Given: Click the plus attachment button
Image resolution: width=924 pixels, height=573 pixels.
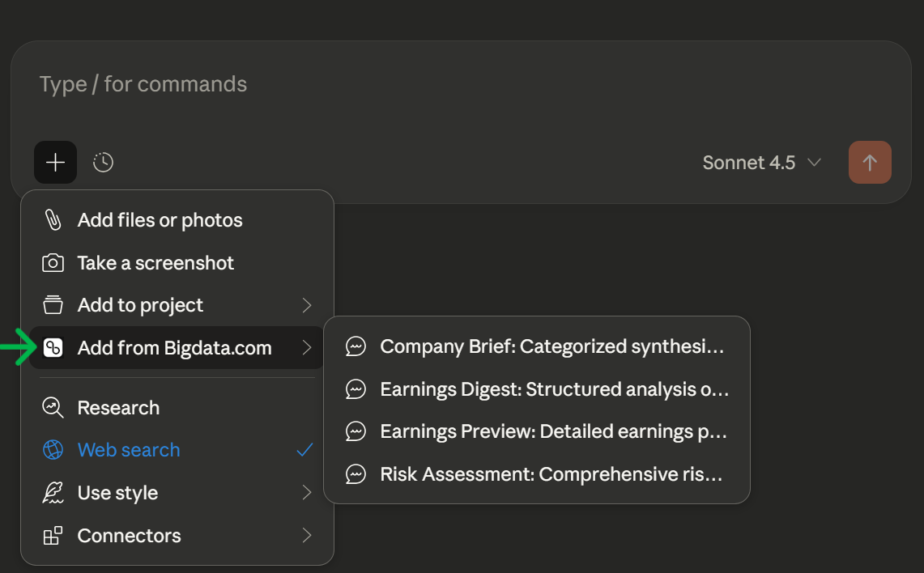Looking at the screenshot, I should pos(55,163).
